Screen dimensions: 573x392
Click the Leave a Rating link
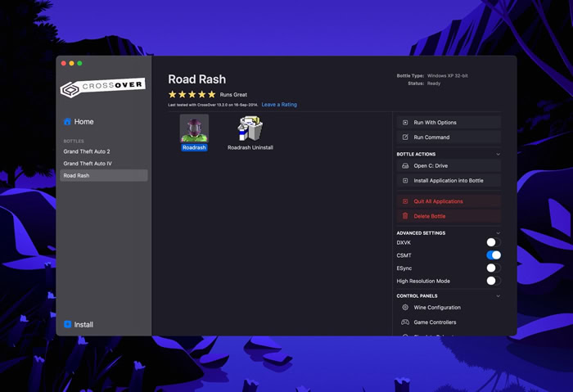(x=279, y=105)
